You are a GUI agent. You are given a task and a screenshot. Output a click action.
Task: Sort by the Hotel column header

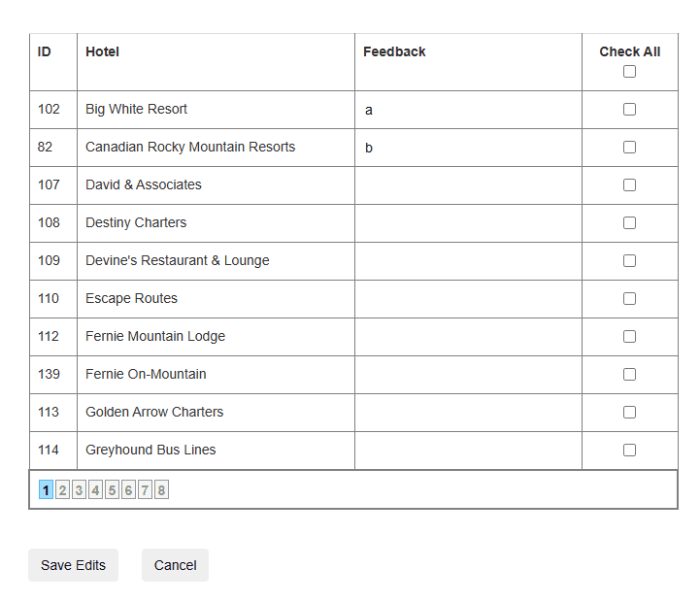click(103, 51)
